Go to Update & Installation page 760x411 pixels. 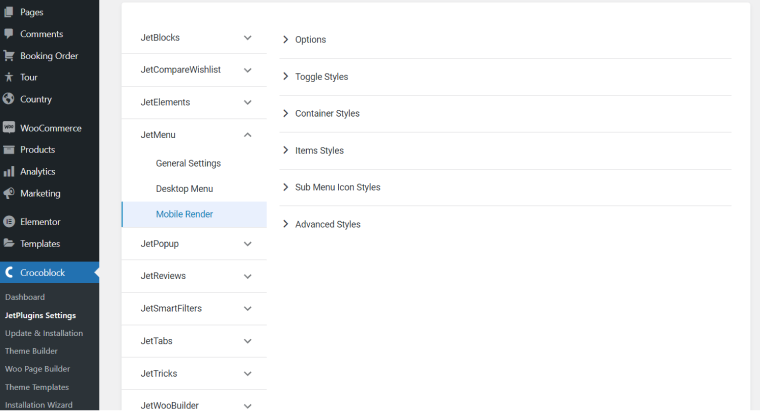coord(44,333)
